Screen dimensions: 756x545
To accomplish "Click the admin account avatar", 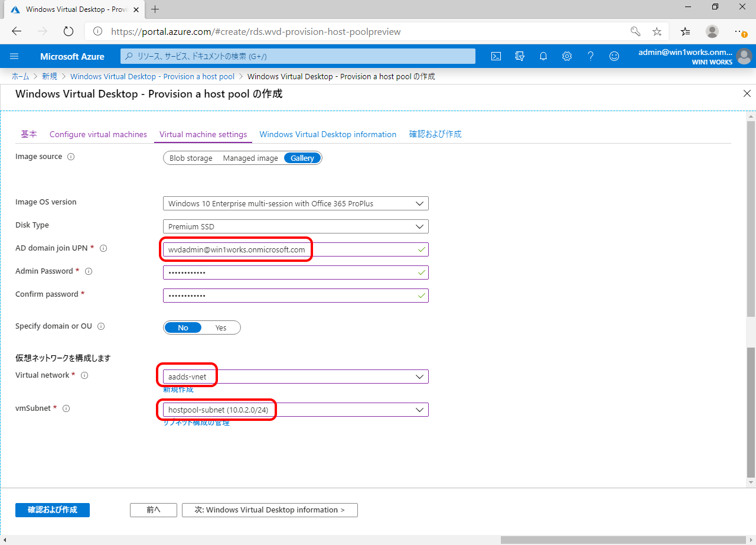I will [x=744, y=56].
